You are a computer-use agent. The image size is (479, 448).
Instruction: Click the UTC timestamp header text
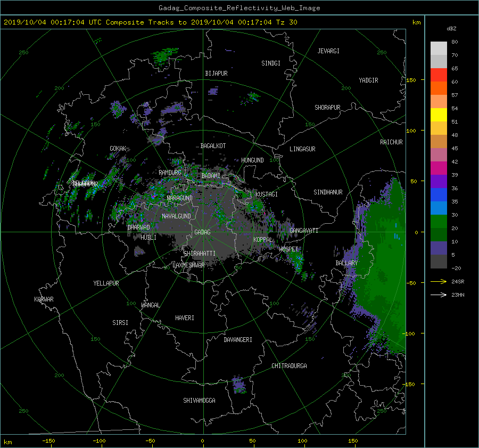click(x=150, y=22)
